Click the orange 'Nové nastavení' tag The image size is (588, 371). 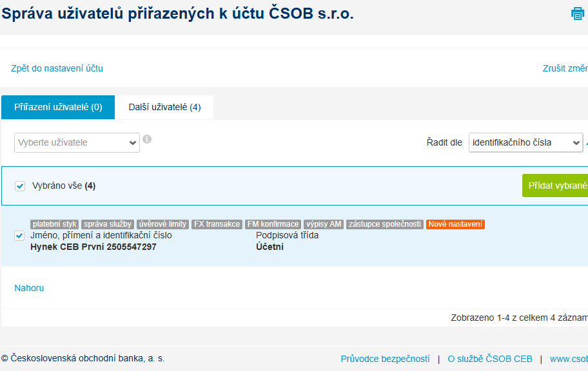455,224
